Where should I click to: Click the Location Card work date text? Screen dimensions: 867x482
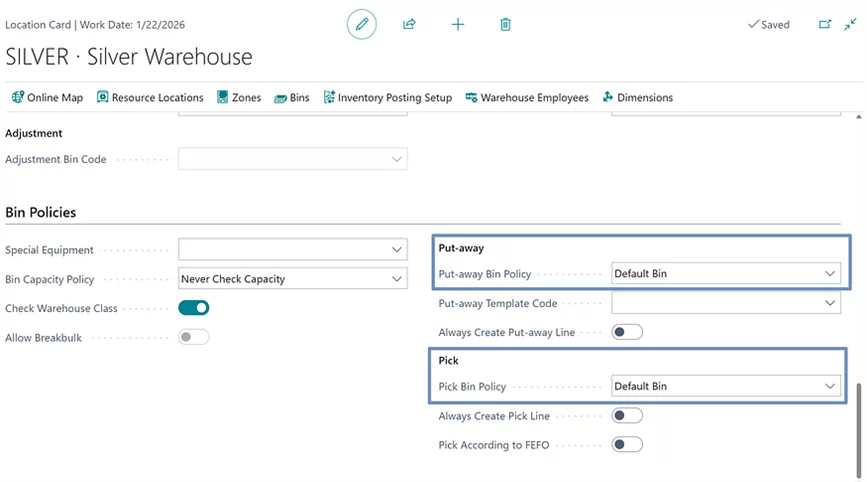point(95,25)
